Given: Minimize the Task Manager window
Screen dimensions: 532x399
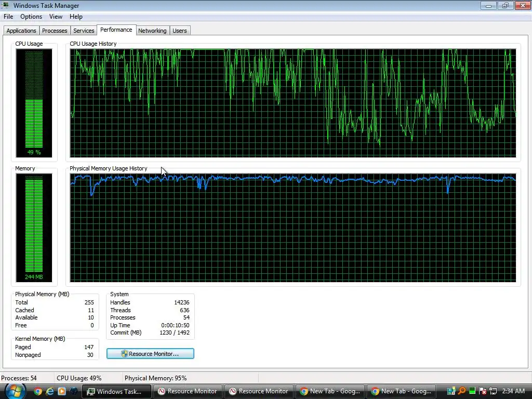Looking at the screenshot, I should pyautogui.click(x=488, y=5).
